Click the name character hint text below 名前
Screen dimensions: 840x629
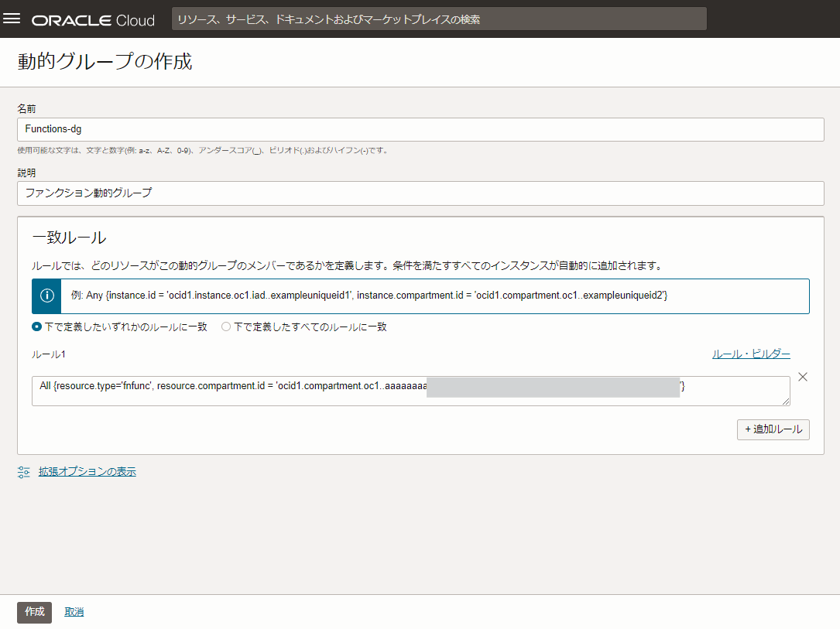(x=204, y=150)
